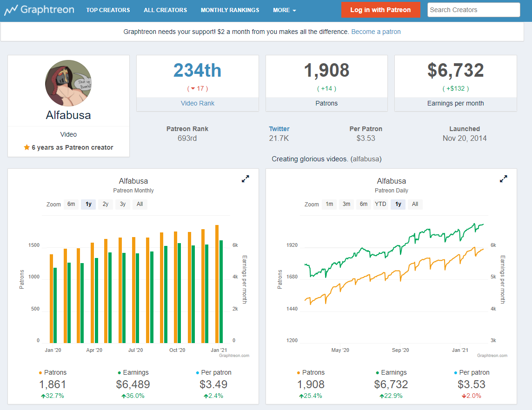Set daily chart zoom to 6m
The image size is (532, 410).
364,204
